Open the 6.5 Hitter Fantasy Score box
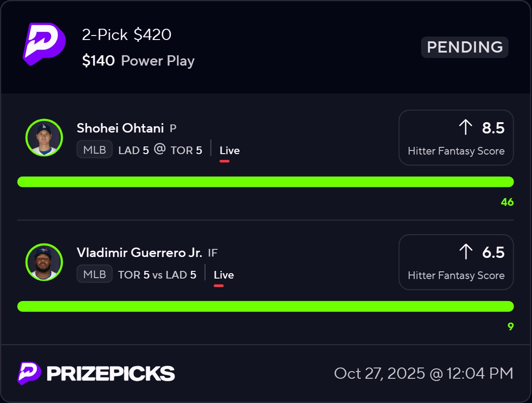This screenshot has width=532, height=403. [x=456, y=262]
